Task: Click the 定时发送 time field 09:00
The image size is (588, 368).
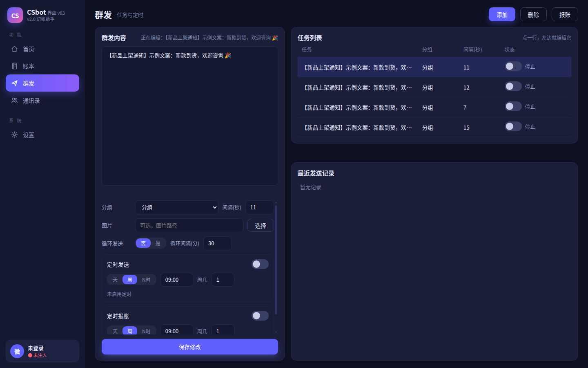Action: point(177,280)
